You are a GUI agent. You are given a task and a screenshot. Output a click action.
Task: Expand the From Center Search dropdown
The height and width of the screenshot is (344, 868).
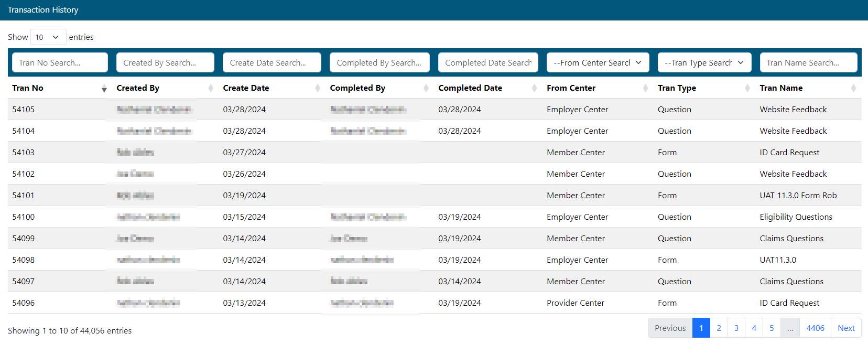tap(598, 62)
